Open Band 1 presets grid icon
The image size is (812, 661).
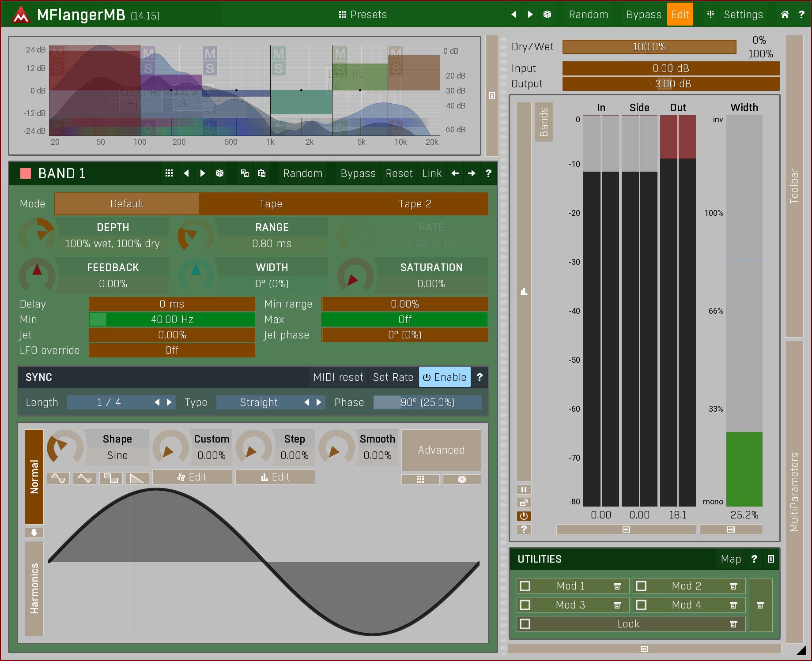pos(169,173)
